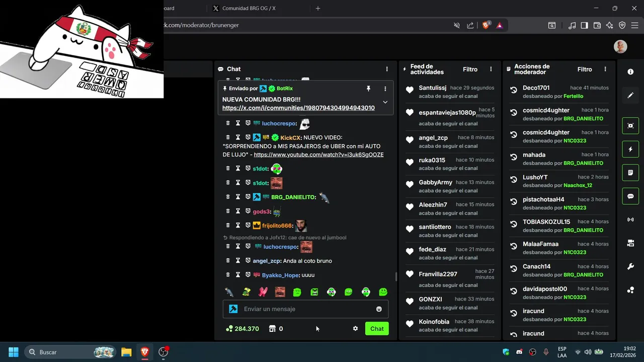Click the share page icon in address bar

click(470, 25)
